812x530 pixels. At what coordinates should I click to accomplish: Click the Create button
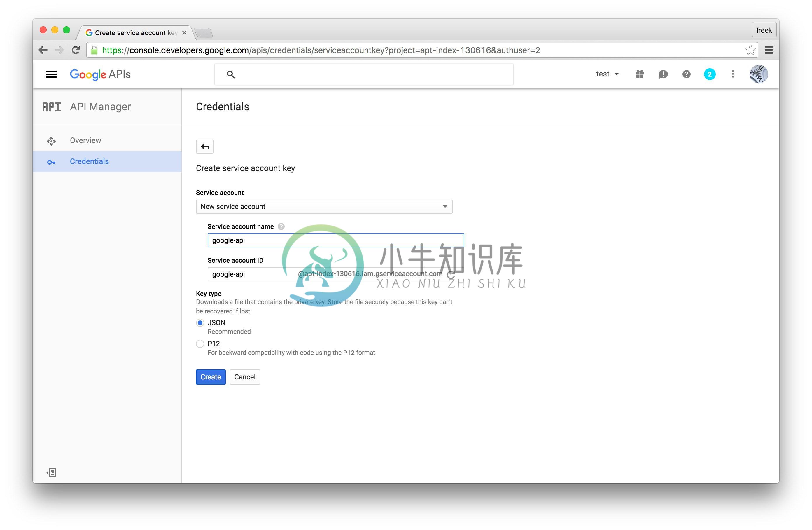(x=211, y=377)
